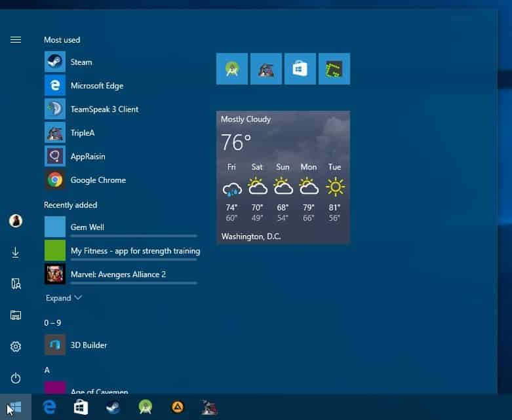Click the orange triangle icon on taskbar
The width and height of the screenshot is (512, 420).
[178, 407]
